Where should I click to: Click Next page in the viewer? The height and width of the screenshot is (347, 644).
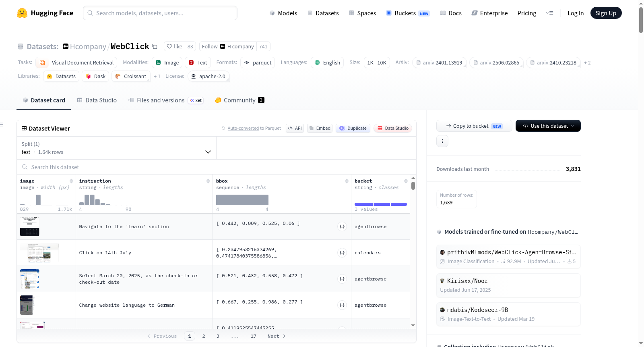(x=277, y=336)
